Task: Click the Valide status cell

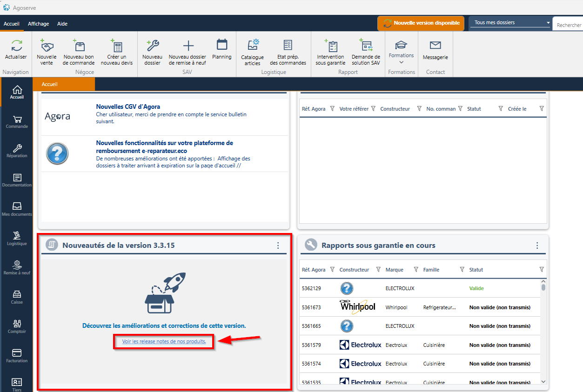Action: pos(476,288)
